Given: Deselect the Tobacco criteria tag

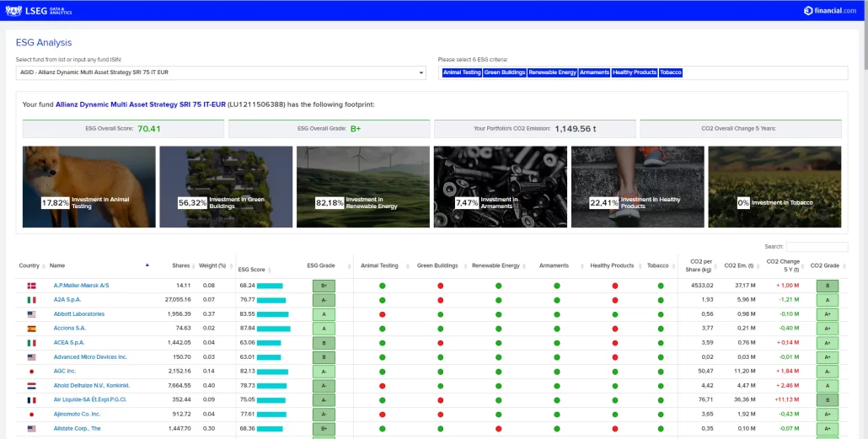Looking at the screenshot, I should [x=671, y=72].
